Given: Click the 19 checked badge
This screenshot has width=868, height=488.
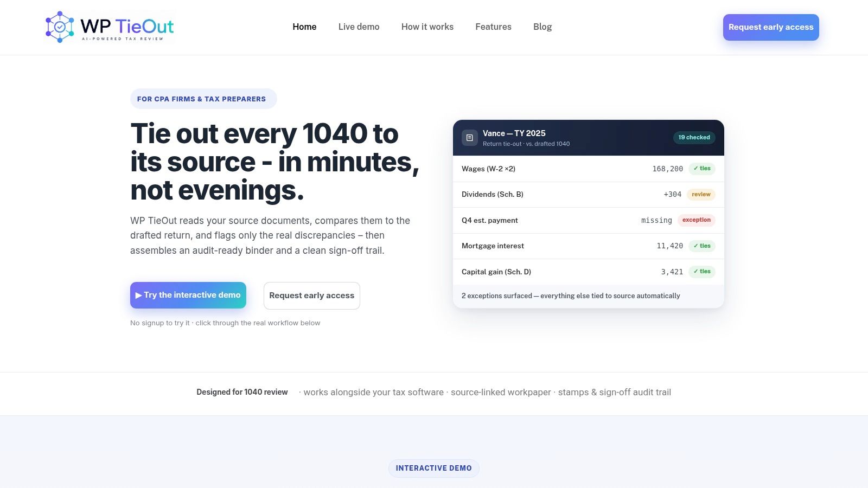Looking at the screenshot, I should [x=694, y=138].
